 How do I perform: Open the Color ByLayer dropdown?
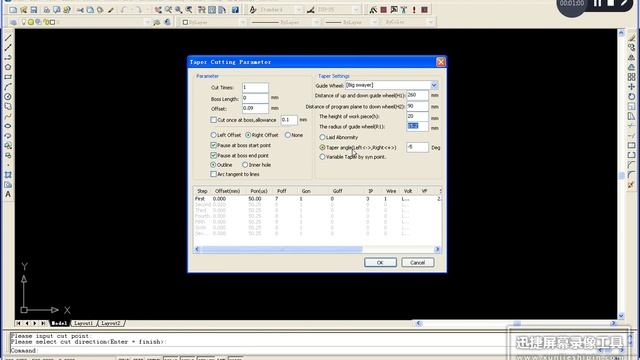pos(243,22)
